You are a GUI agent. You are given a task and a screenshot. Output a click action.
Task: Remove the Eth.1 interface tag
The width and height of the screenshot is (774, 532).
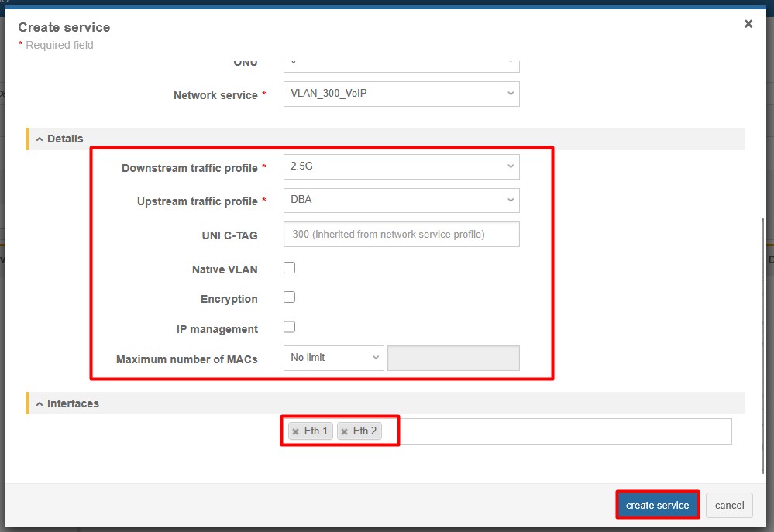click(x=295, y=432)
